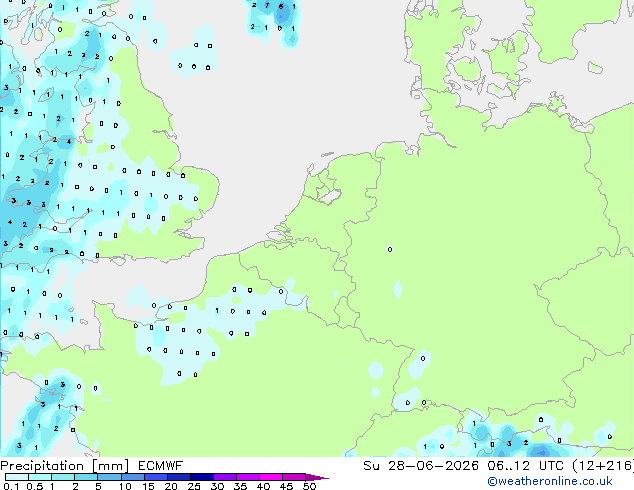Pick the legend swatch between 25 and 30

[x=201, y=477]
